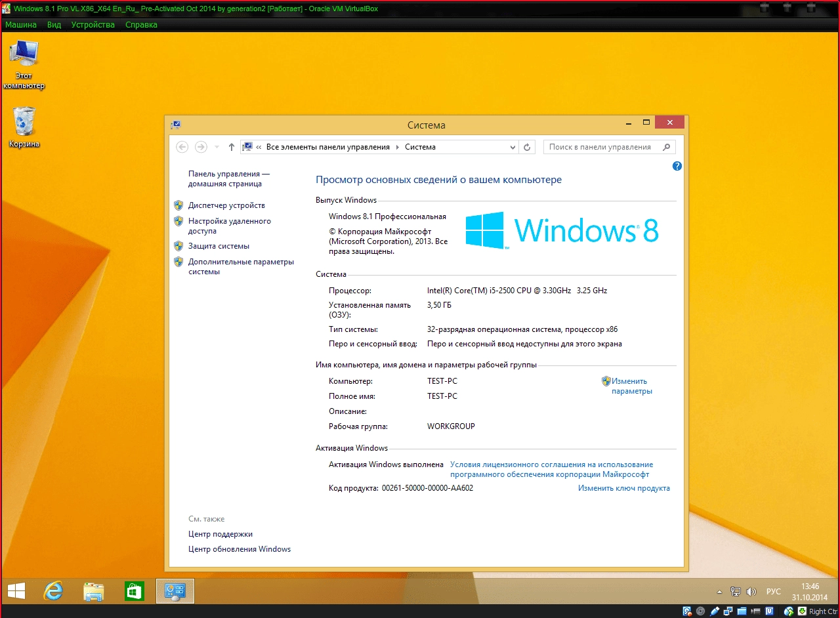Expand the address bar history dropdown
The height and width of the screenshot is (618, 840).
[x=511, y=147]
